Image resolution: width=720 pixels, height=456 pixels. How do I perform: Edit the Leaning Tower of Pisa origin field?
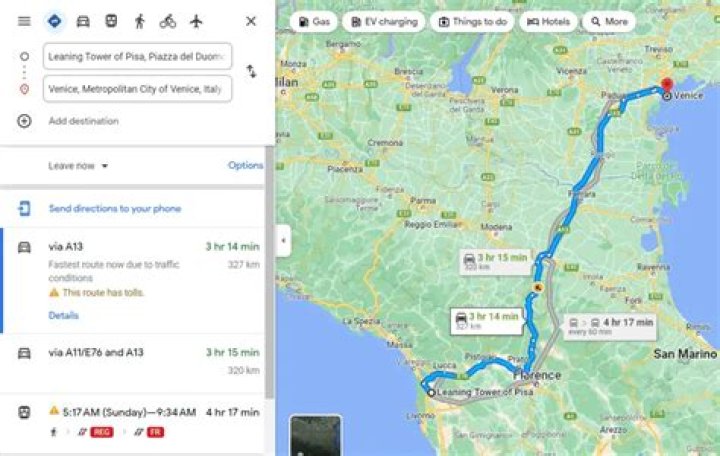(137, 56)
